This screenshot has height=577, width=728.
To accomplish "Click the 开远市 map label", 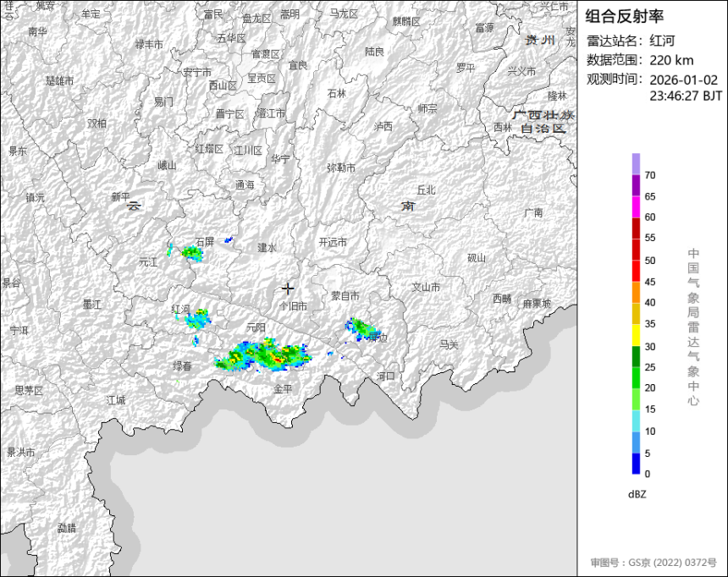I will pos(333,242).
